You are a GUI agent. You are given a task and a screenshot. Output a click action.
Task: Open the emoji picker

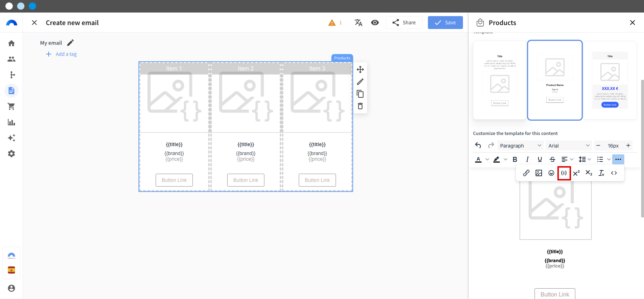point(551,173)
